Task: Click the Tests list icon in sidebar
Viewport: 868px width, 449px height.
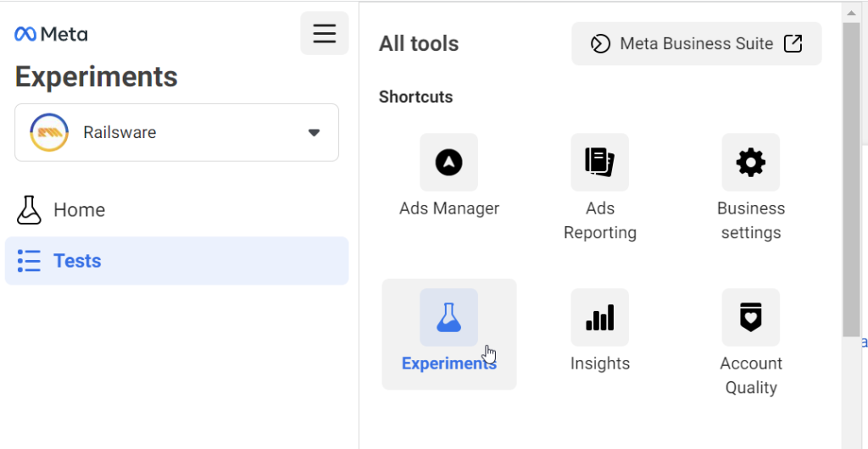Action: (29, 261)
